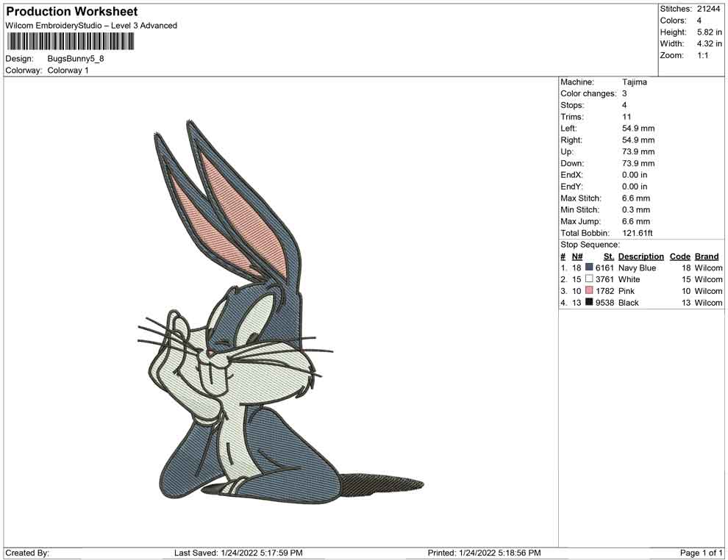Click the design name 'BugsBunny5_8'

76,59
